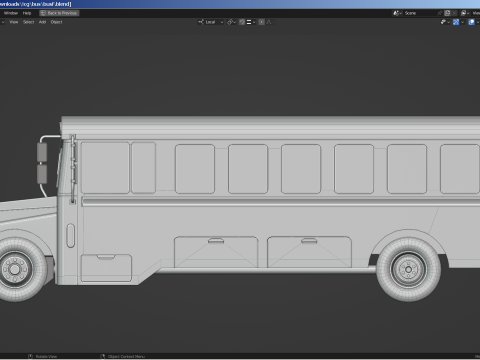Open the object visibility and selectability dropdown

[x=445, y=22]
